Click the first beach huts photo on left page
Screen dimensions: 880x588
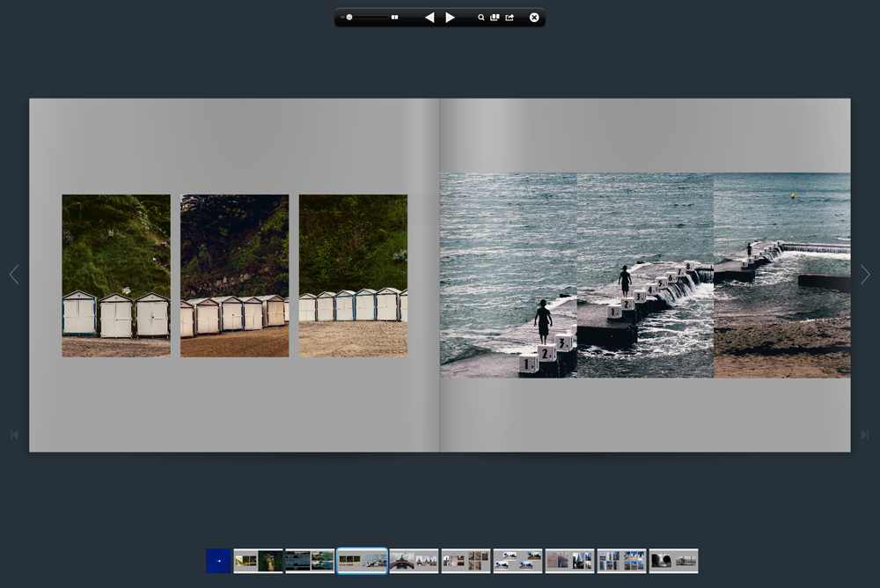tap(116, 276)
